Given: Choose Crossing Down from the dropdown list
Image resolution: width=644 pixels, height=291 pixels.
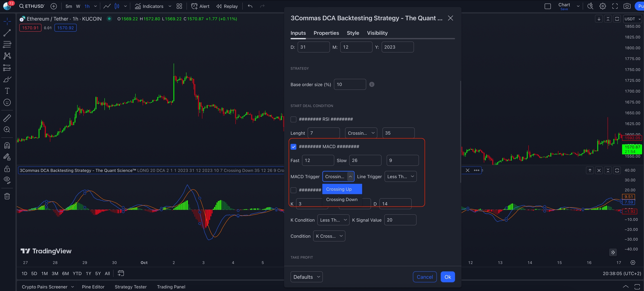Looking at the screenshot, I should [x=342, y=199].
